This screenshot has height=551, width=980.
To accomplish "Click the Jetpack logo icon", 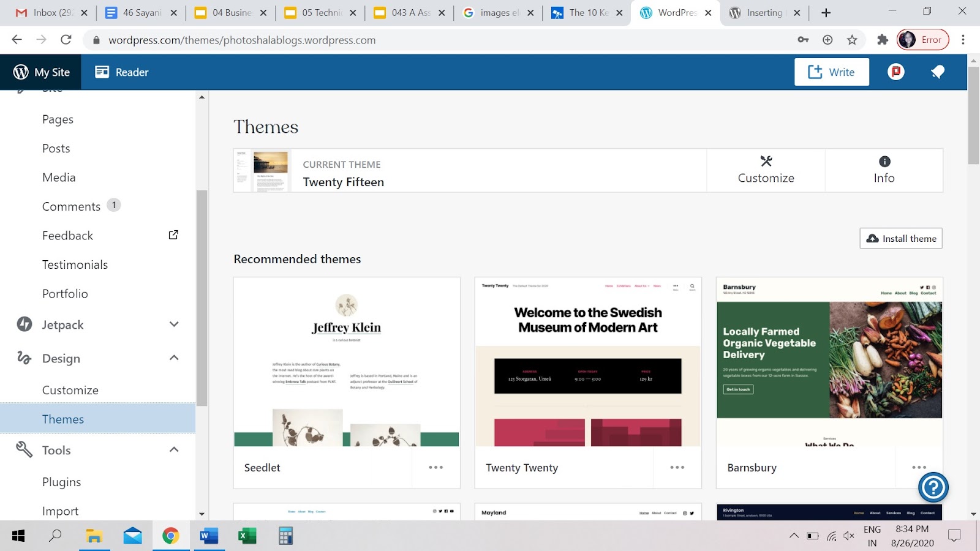I will coord(24,324).
